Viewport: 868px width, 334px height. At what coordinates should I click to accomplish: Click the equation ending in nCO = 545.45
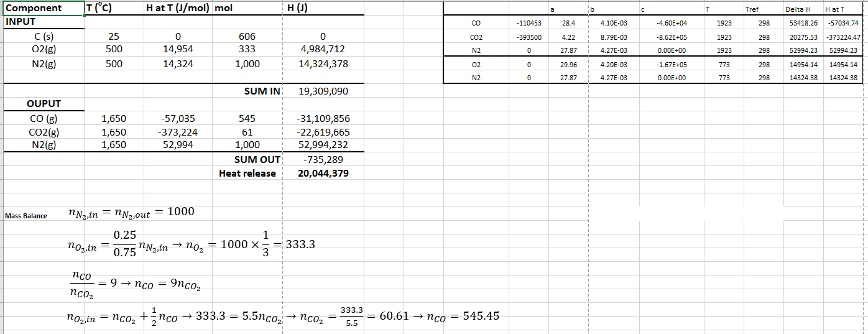[x=283, y=316]
